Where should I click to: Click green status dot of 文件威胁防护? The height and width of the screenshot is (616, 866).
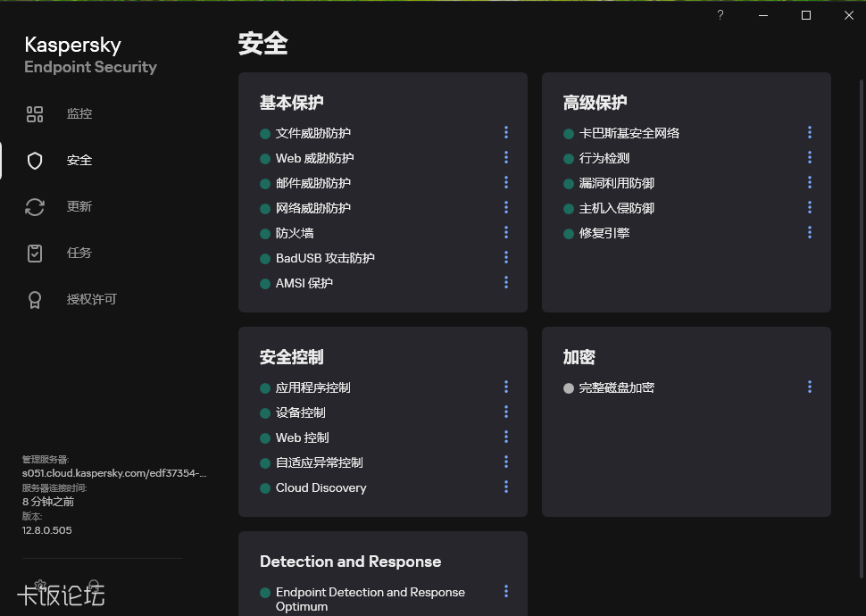click(265, 134)
